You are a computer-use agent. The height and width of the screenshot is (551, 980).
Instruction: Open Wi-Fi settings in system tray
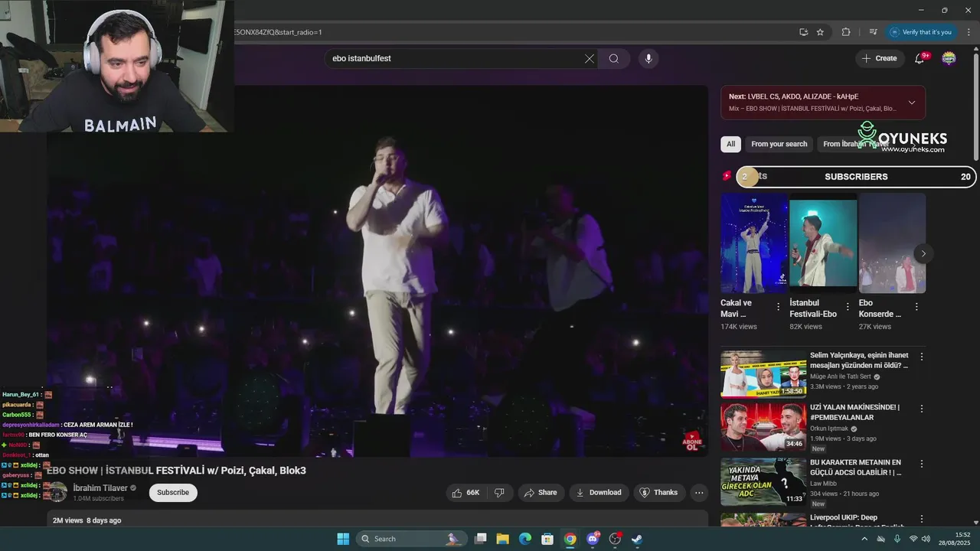click(913, 539)
